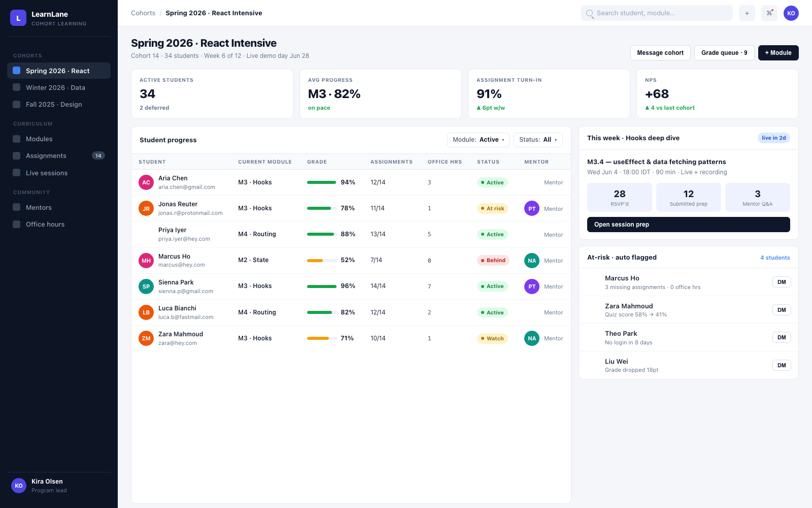Click Jonas Reuter's JR avatar
812x508 pixels.
point(146,208)
